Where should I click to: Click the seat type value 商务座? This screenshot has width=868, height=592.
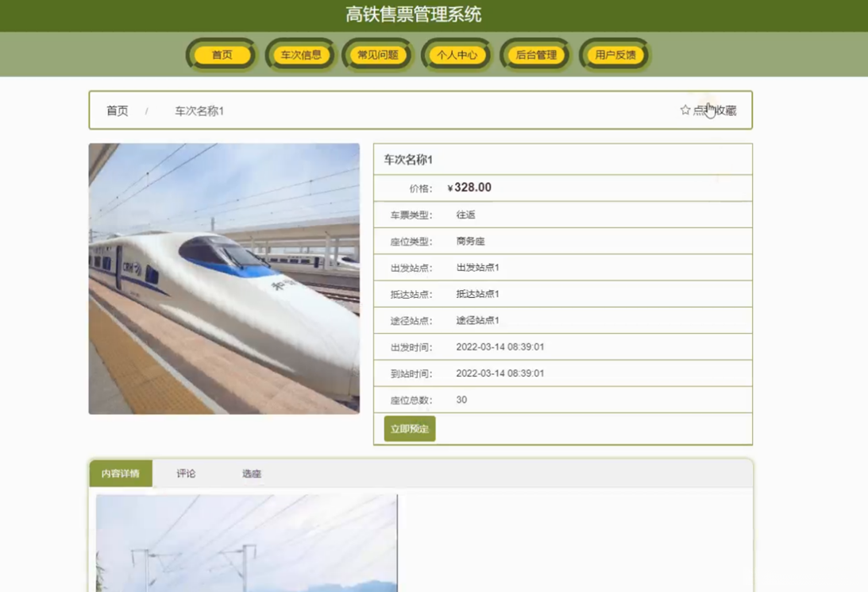tap(471, 241)
